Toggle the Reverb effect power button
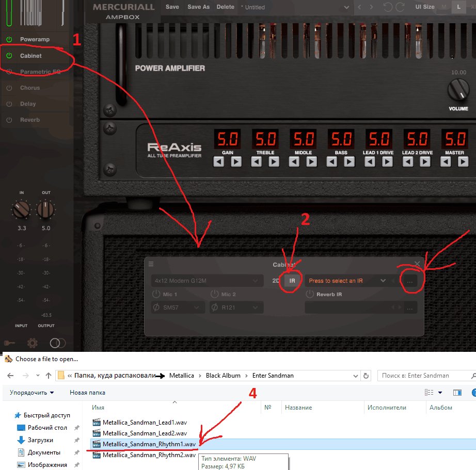The width and height of the screenshot is (476, 470). (9, 120)
